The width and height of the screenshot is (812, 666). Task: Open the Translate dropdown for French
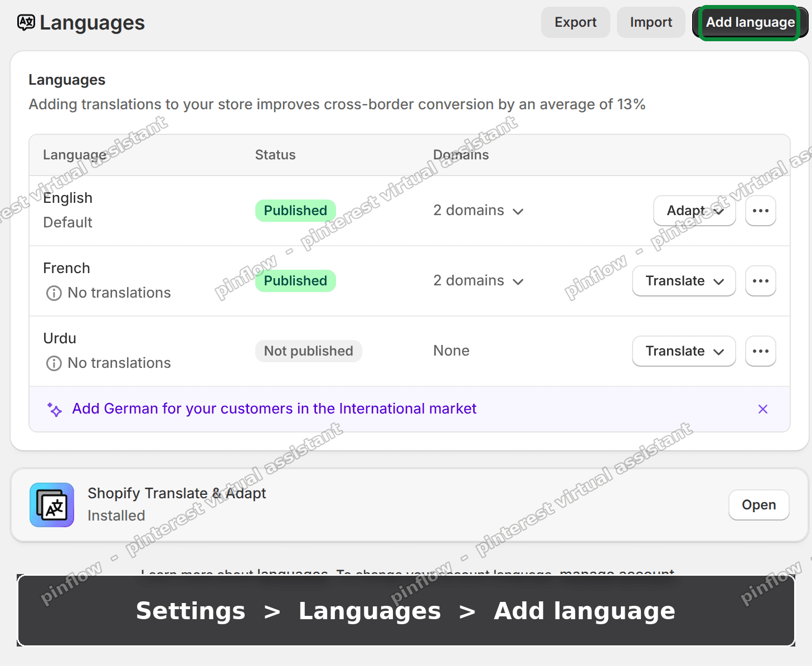pos(684,281)
